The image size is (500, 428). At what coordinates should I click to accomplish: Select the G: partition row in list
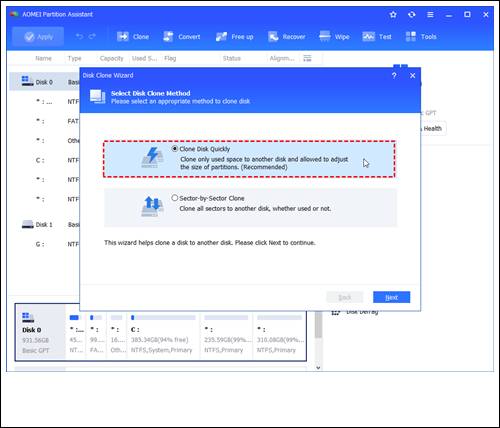[45, 244]
